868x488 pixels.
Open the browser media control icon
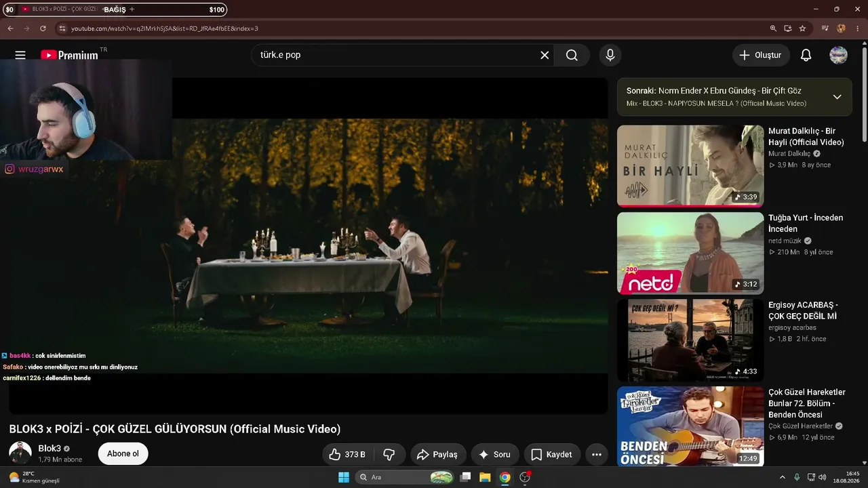(825, 28)
